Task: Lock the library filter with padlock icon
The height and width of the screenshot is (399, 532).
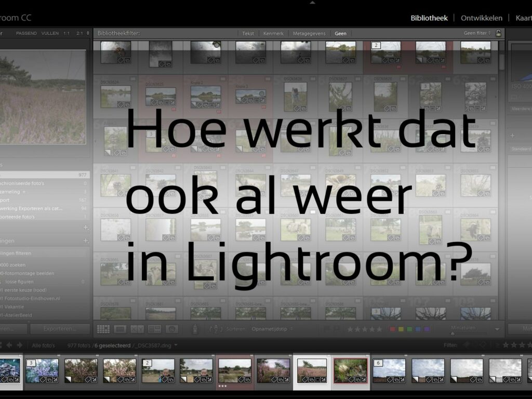Action: pos(498,33)
